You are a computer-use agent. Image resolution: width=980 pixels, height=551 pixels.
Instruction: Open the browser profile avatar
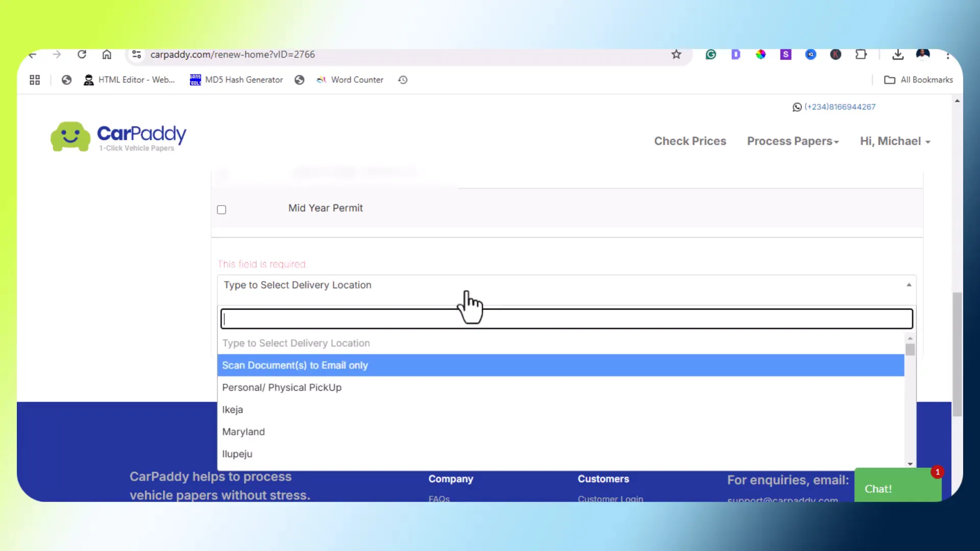[923, 55]
